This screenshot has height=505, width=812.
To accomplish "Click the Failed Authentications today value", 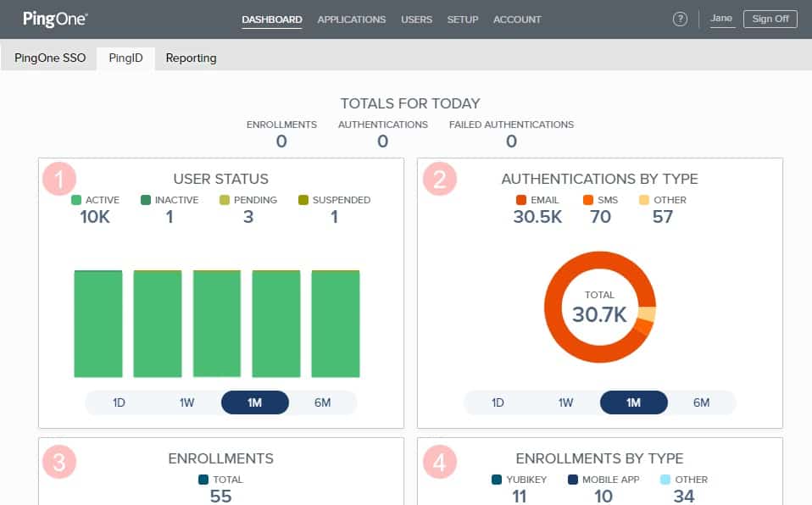I will coord(511,141).
